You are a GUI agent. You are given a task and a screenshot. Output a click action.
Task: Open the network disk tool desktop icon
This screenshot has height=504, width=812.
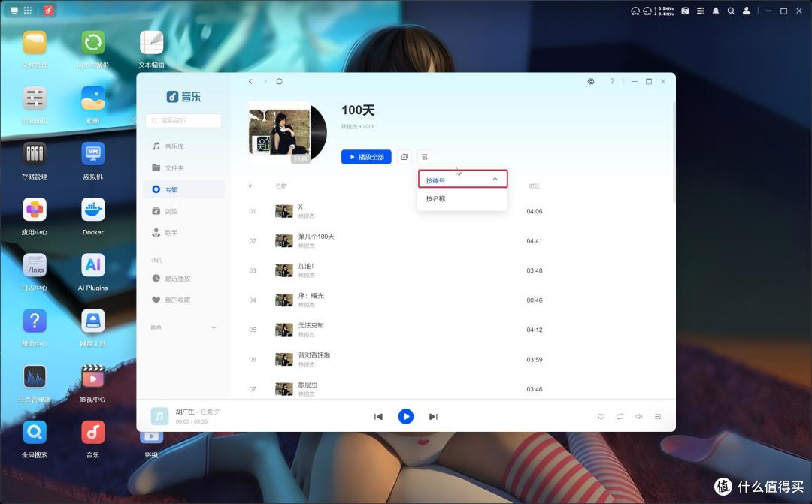(92, 321)
